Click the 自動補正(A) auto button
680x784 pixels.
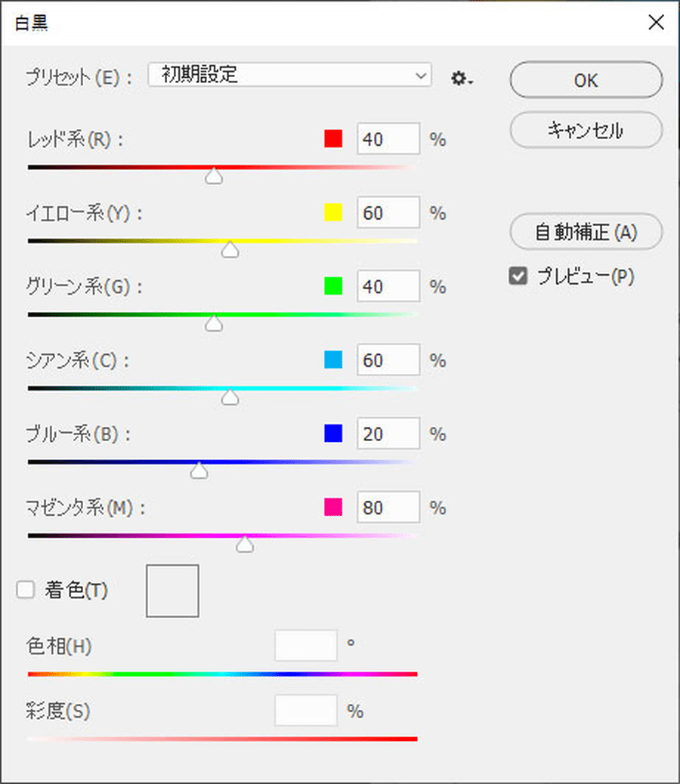point(586,233)
